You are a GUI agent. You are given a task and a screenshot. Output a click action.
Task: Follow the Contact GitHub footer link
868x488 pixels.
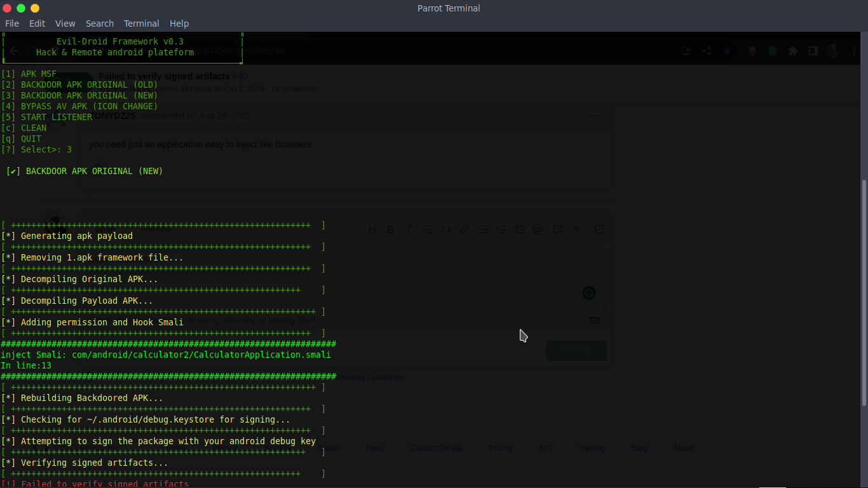pyautogui.click(x=436, y=448)
